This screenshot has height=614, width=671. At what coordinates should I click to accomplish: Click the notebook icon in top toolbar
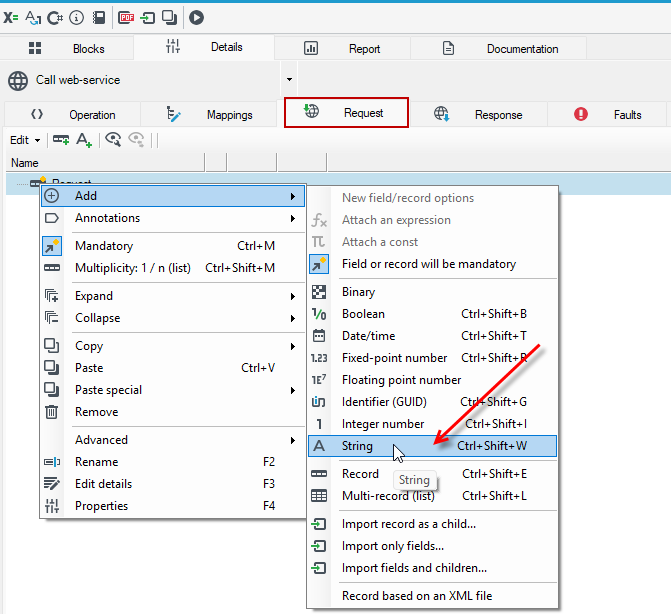pyautogui.click(x=99, y=18)
